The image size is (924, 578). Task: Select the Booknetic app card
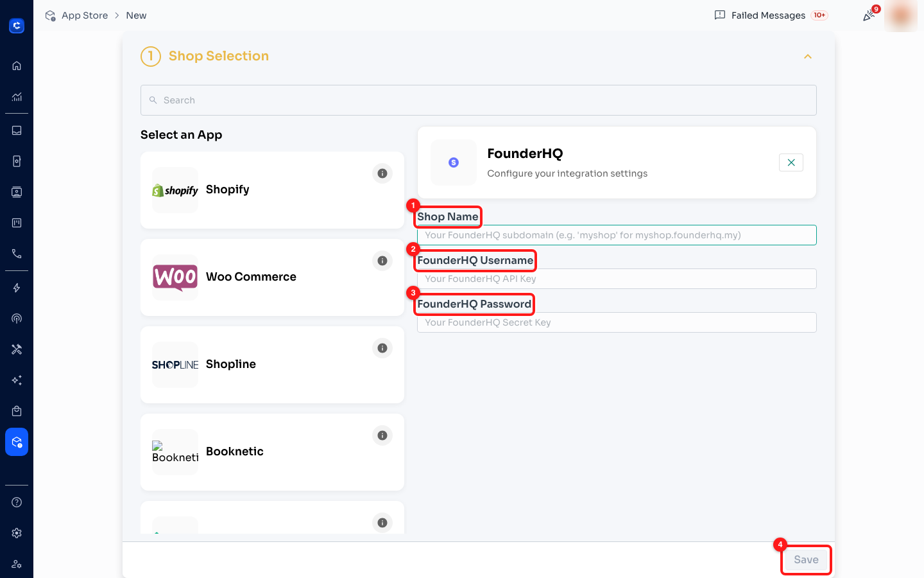pos(272,452)
